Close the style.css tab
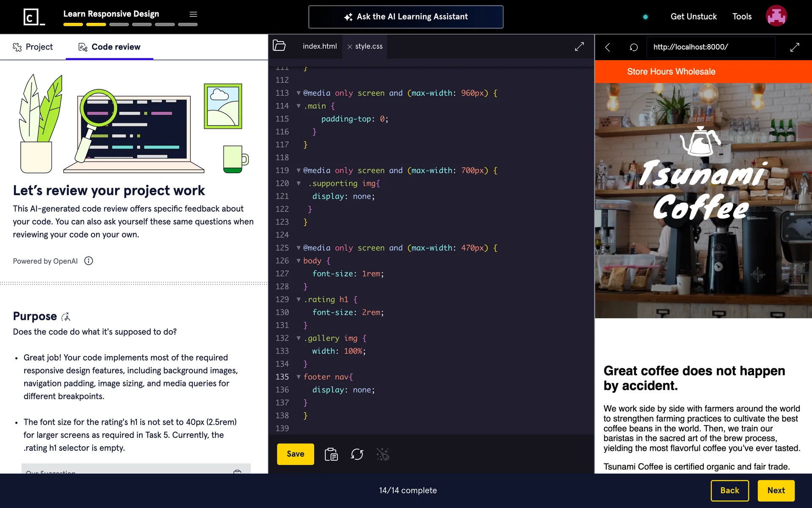The image size is (812, 508). (x=350, y=47)
